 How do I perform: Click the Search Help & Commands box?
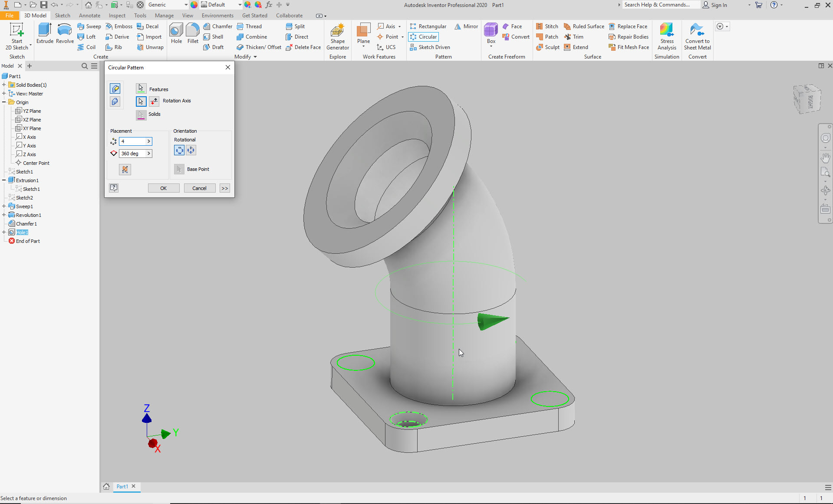tap(662, 5)
